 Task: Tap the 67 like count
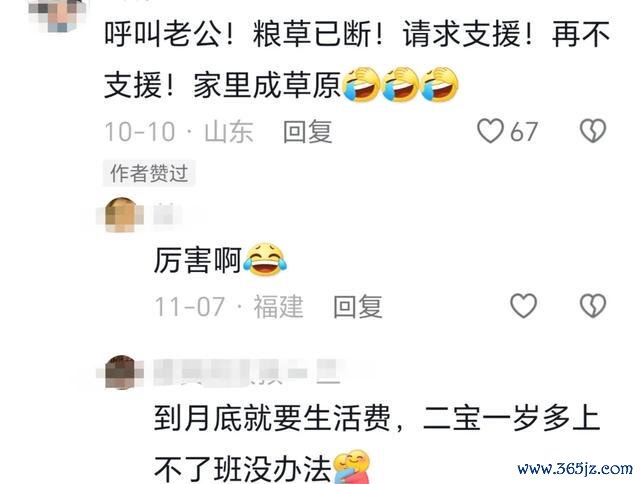coord(524,132)
